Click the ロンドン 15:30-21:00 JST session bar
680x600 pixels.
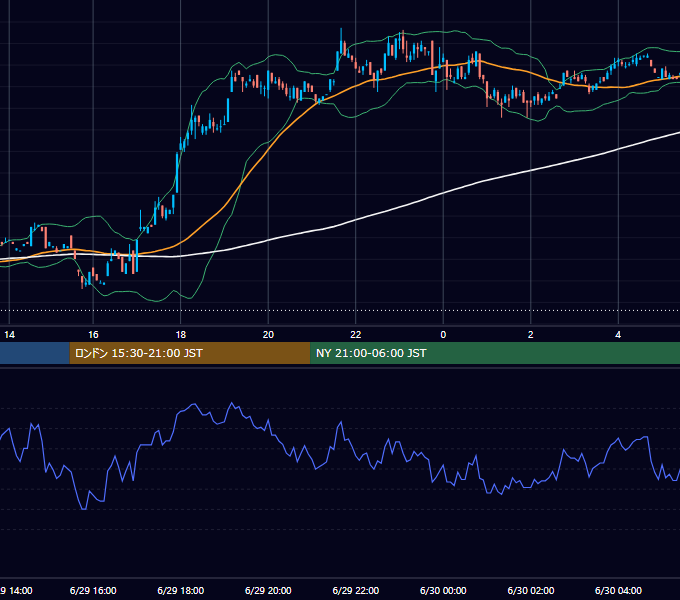coord(190,353)
